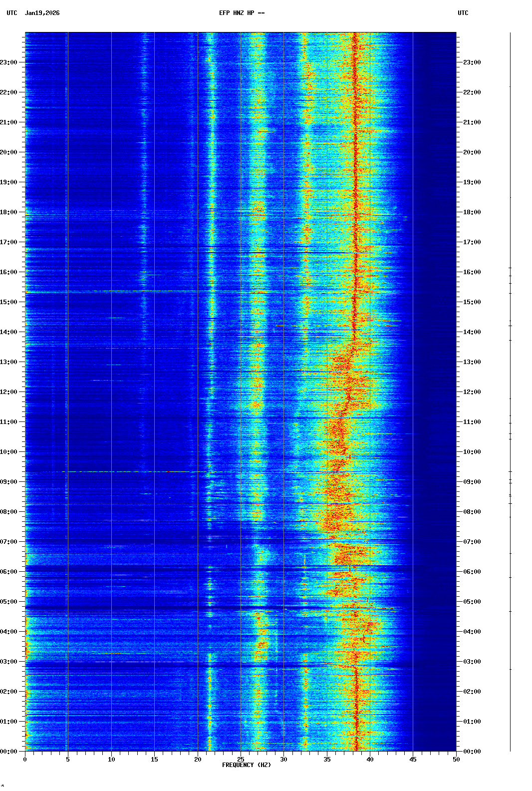Click the 10 tick label on frequency axis
Viewport: 532px width, 791px height.
[111, 760]
